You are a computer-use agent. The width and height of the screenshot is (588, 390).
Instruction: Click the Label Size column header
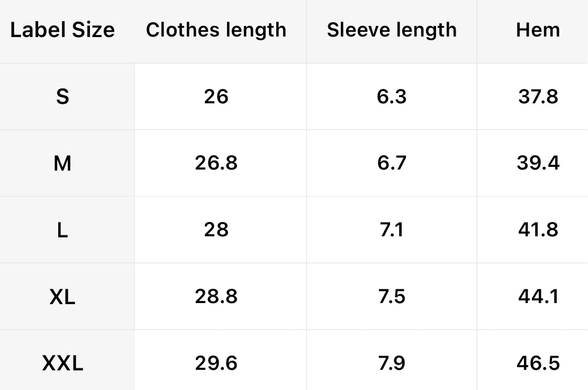coord(62,30)
